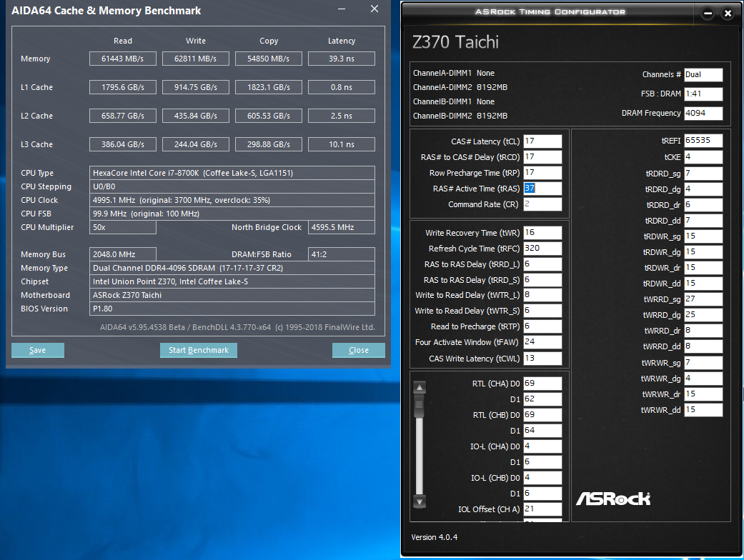Click the tCKE value field
Image resolution: width=744 pixels, height=560 pixels.
[703, 157]
